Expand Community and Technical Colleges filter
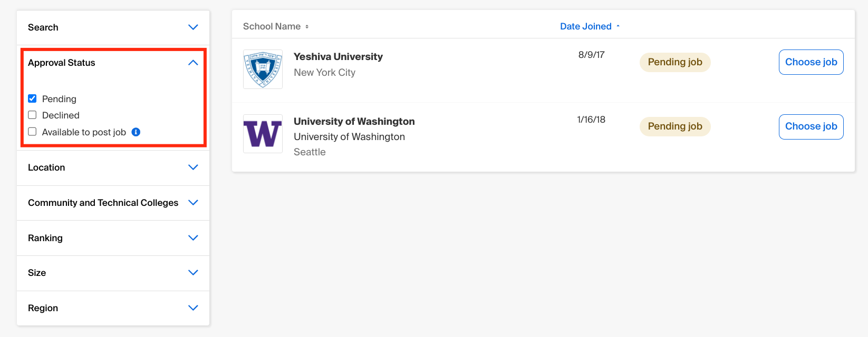This screenshot has width=868, height=337. click(x=193, y=203)
